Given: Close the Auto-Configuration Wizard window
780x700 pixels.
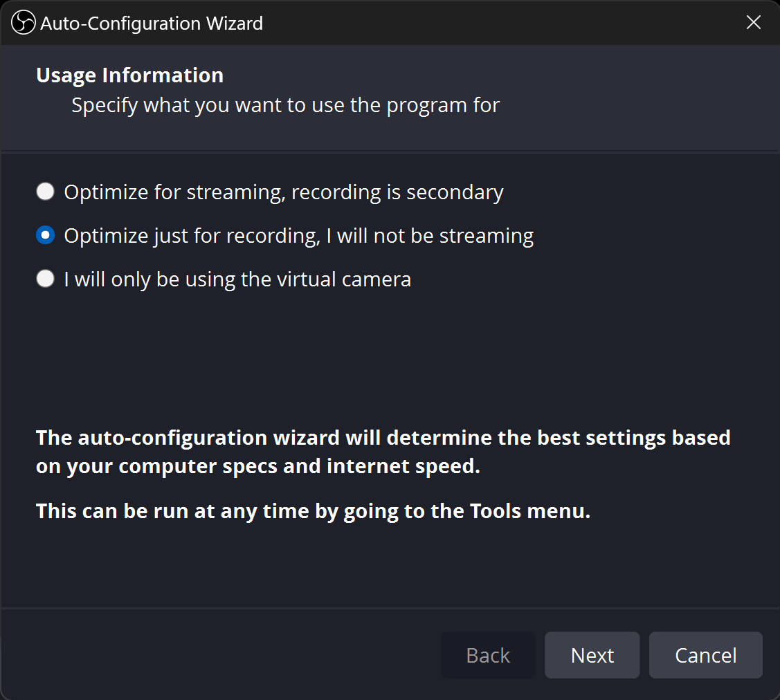Looking at the screenshot, I should coord(754,23).
